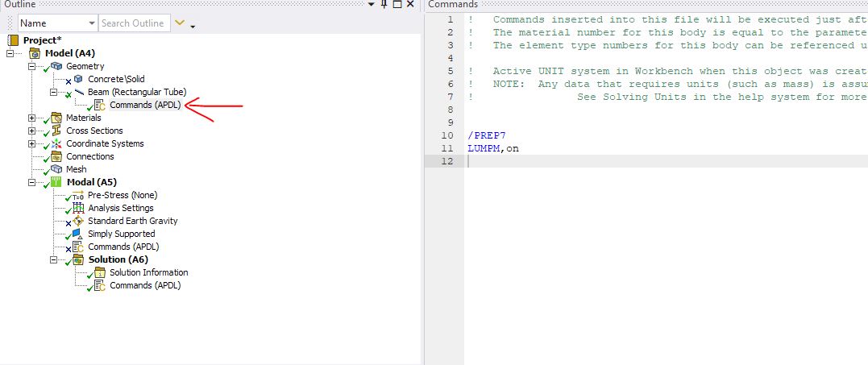Click the Modal (A5) analysis icon
This screenshot has width=868, height=365.
[56, 182]
